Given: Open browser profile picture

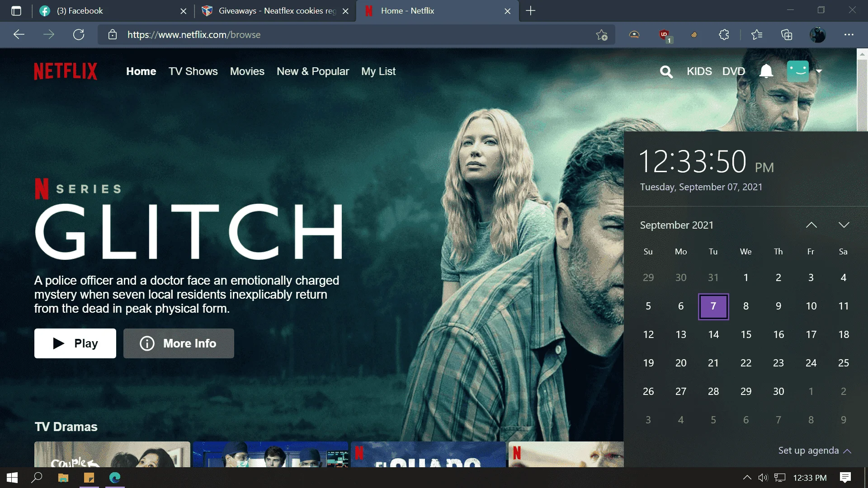Looking at the screenshot, I should 817,35.
